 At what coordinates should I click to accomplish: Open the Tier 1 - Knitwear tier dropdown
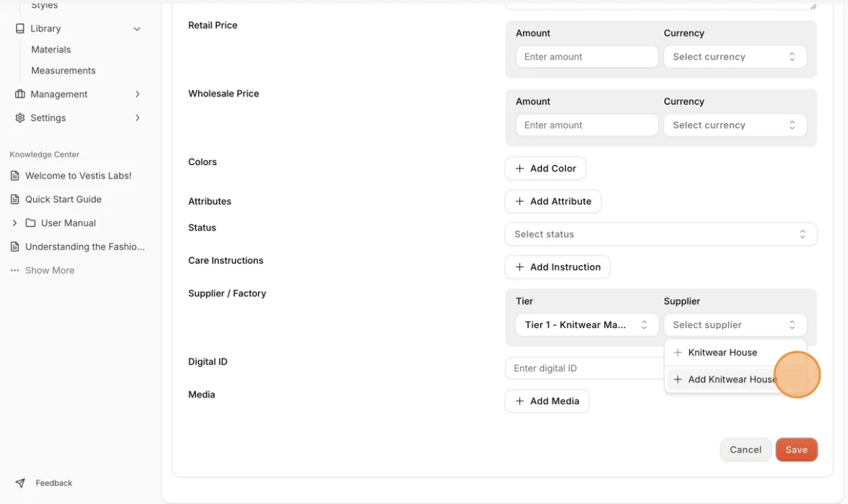pyautogui.click(x=587, y=324)
